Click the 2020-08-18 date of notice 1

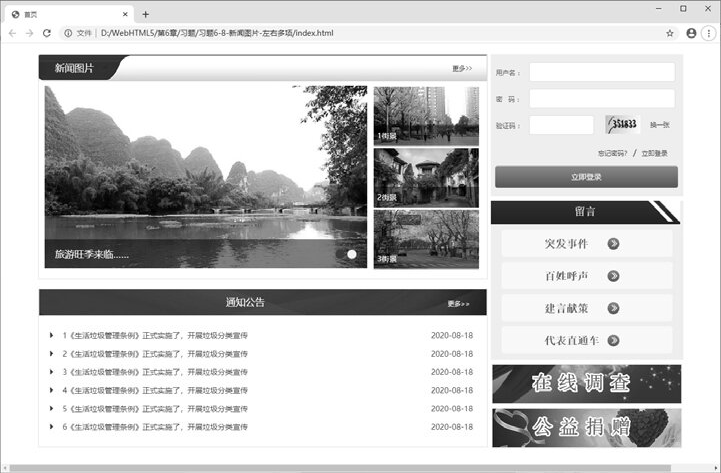(x=452, y=336)
